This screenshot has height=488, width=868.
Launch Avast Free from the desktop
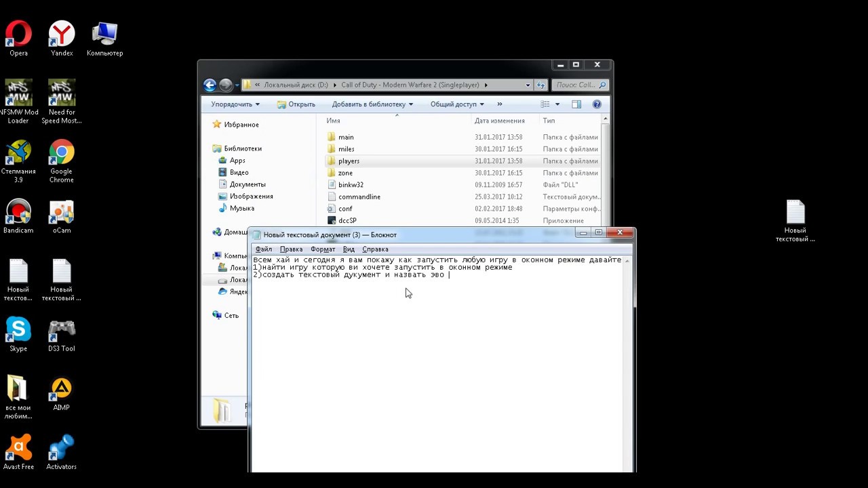coord(18,452)
